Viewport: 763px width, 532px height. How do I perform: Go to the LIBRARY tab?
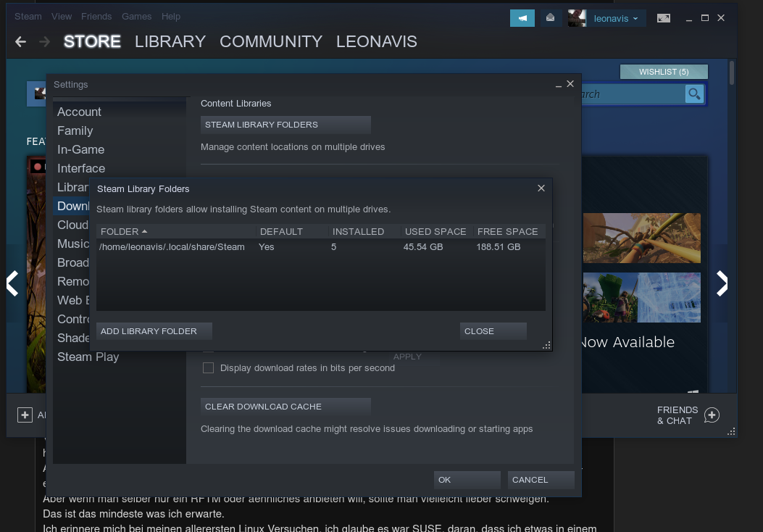pyautogui.click(x=170, y=42)
